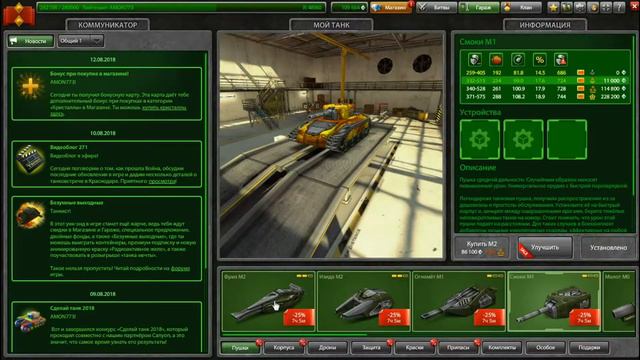Open the Клан clan section
640x360 pixels.
pyautogui.click(x=521, y=7)
